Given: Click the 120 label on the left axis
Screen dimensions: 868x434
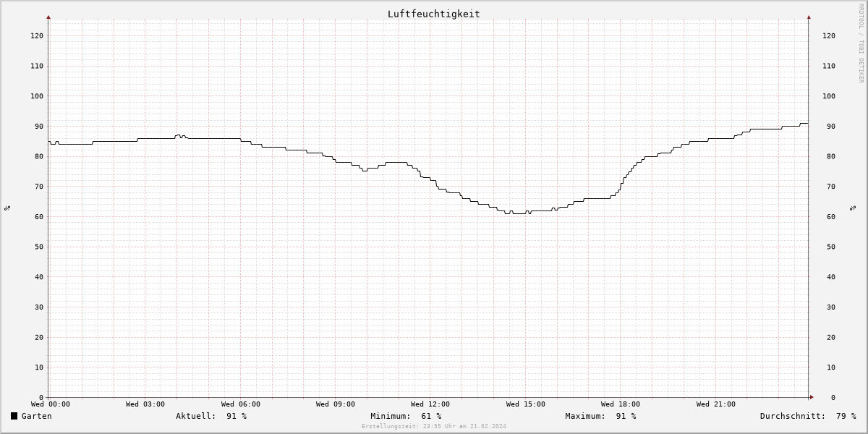Looking at the screenshot, I should click(x=37, y=35).
